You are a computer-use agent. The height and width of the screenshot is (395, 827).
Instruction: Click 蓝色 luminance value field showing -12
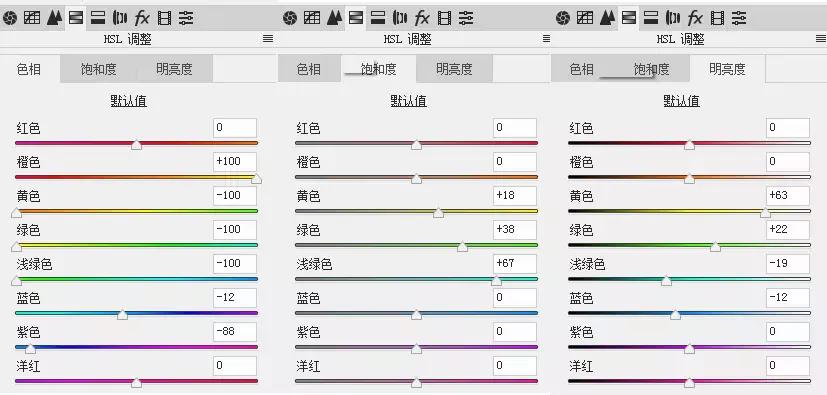[788, 298]
